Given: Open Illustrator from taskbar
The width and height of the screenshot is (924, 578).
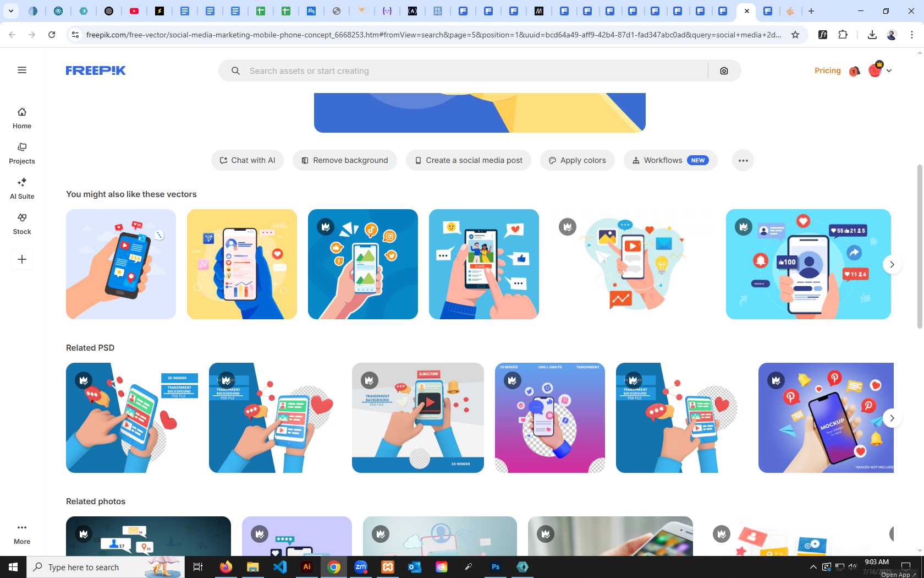Looking at the screenshot, I should 307,567.
